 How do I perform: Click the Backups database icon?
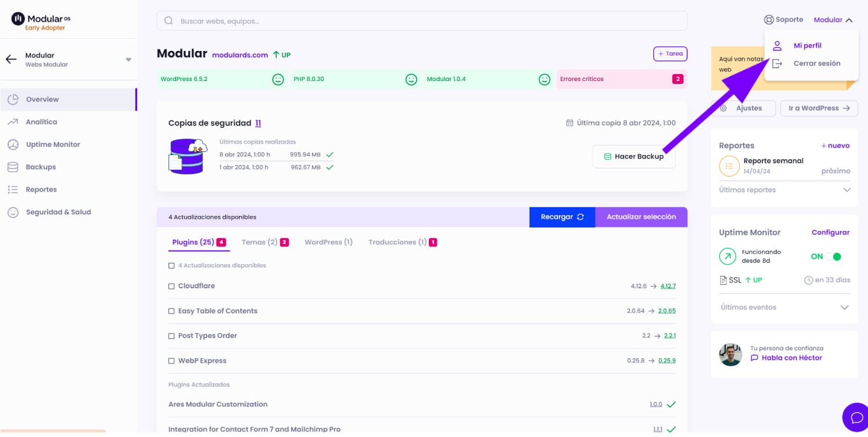click(13, 167)
